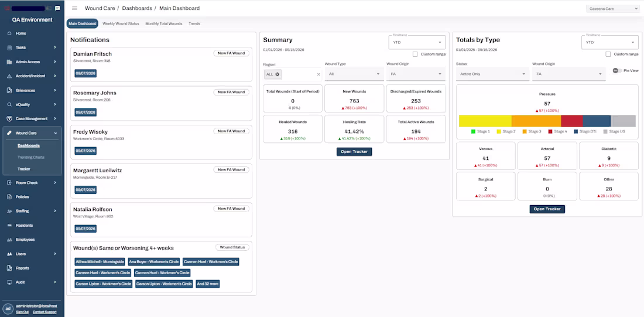This screenshot has width=644, height=317.
Task: Switch to Weekly Wound Status tab
Action: pos(121,24)
